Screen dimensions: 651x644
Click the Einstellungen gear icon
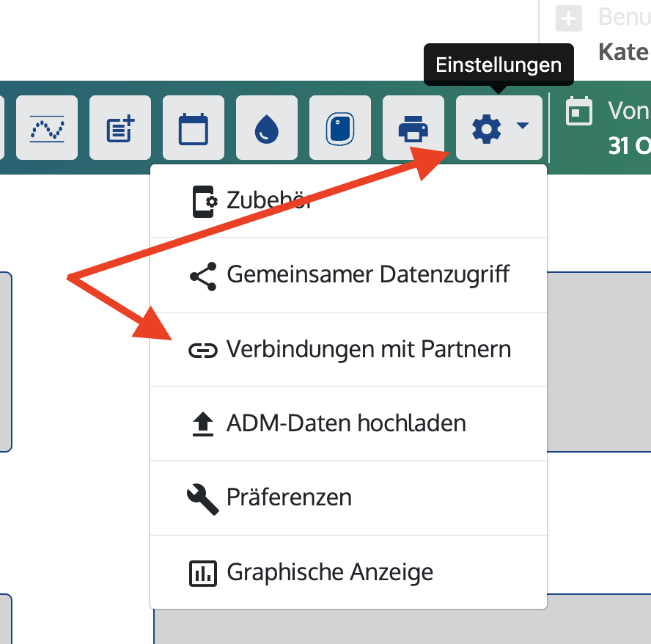[486, 128]
